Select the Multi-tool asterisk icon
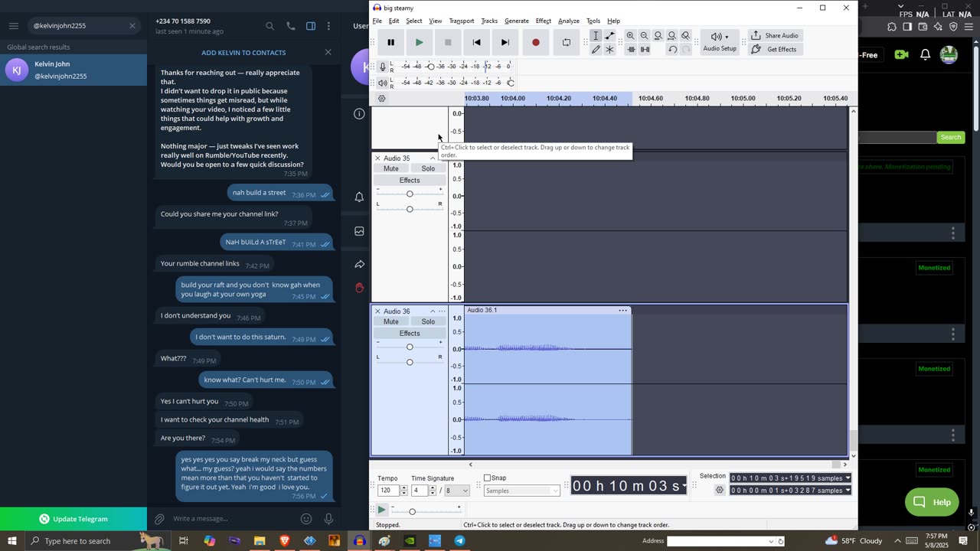The height and width of the screenshot is (551, 980). 609,50
